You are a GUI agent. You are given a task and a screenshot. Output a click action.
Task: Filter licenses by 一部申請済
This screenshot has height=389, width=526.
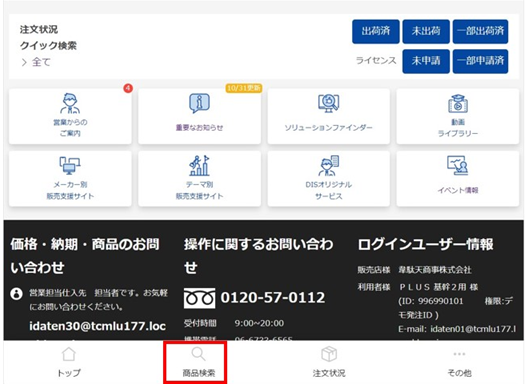pyautogui.click(x=480, y=61)
